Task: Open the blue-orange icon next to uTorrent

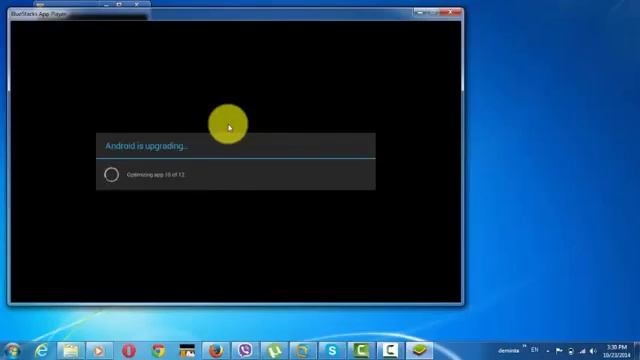Action: click(303, 351)
